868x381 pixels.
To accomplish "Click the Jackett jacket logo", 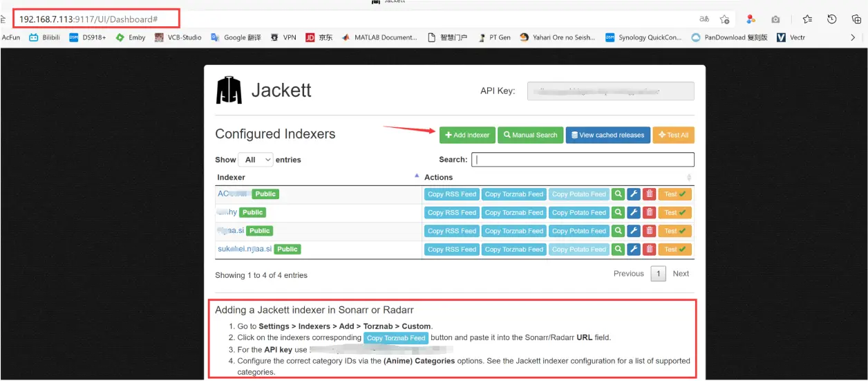I will [229, 90].
